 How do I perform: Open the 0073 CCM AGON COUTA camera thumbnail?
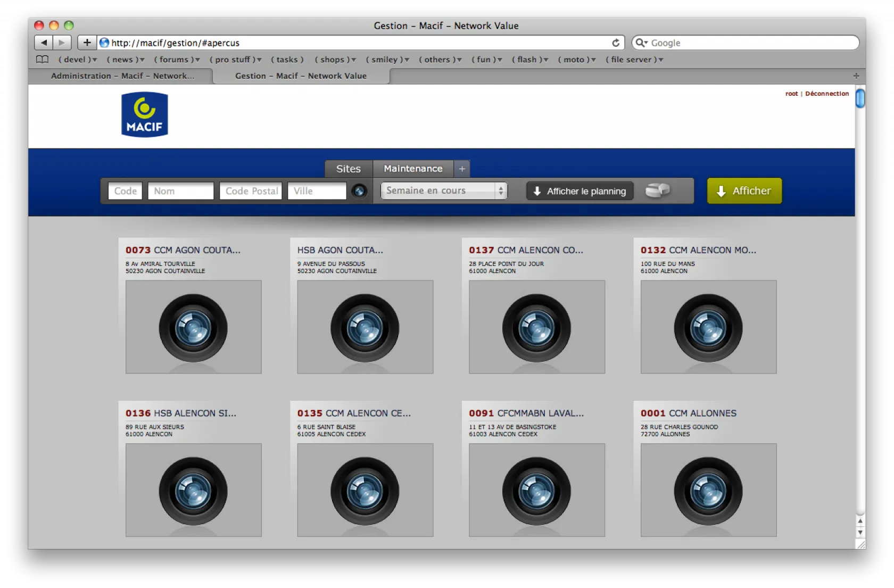pos(194,327)
